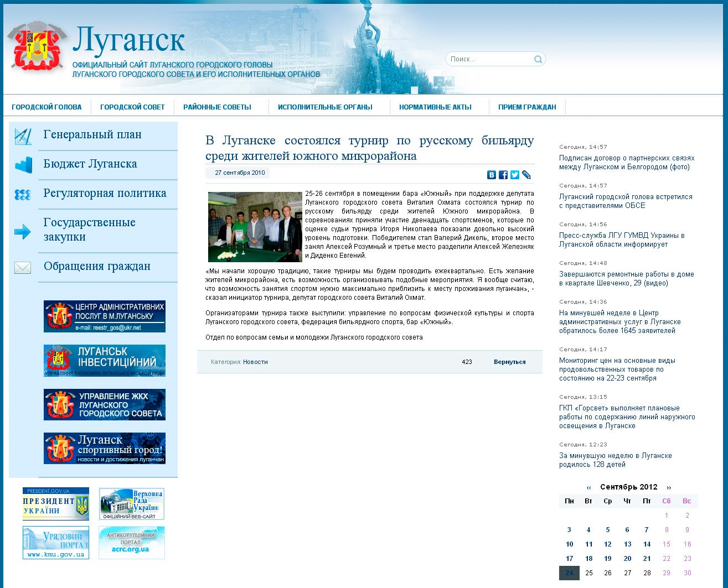
Task: Open news about Белгородом partnership agreement
Action: pos(627,163)
